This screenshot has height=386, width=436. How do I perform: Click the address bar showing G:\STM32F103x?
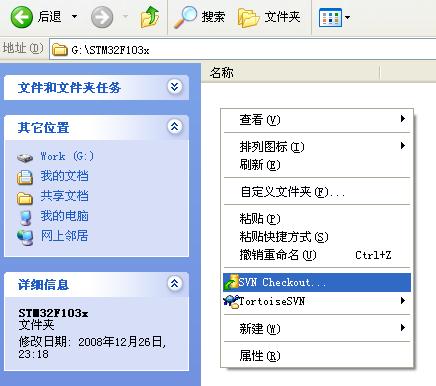pos(243,50)
